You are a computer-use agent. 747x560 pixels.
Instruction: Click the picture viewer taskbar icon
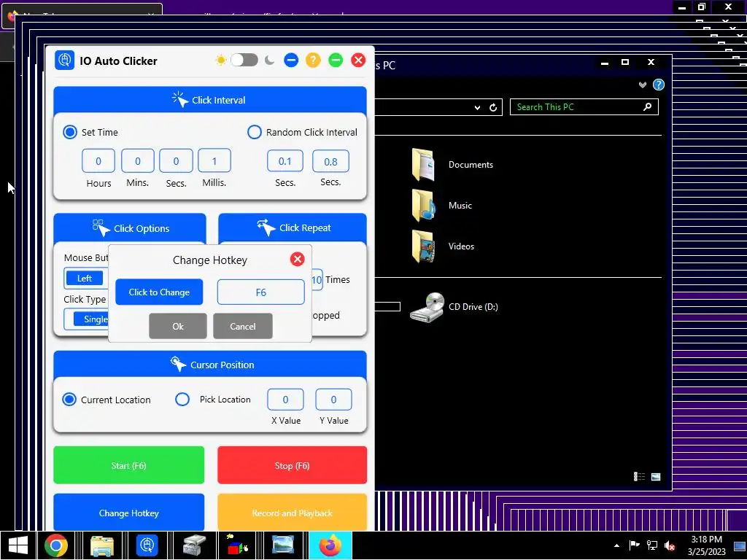[283, 545]
